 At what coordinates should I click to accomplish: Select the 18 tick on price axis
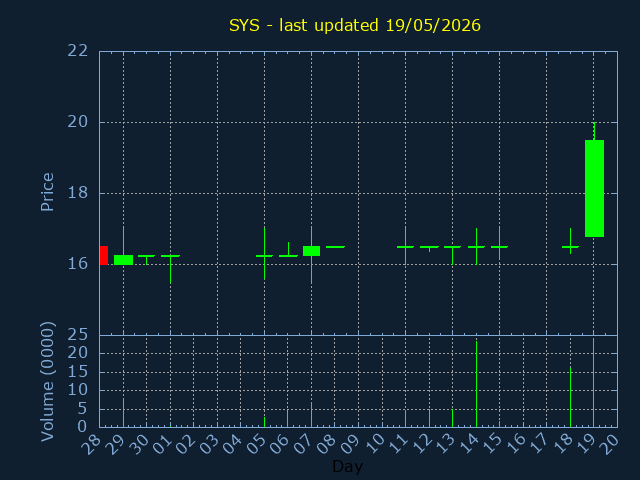coord(78,193)
